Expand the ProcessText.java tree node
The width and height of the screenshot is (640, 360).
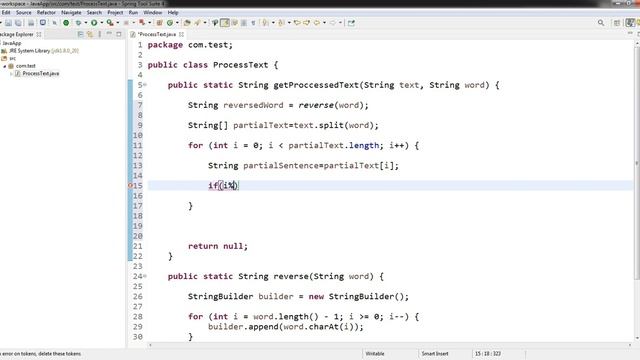[11, 73]
